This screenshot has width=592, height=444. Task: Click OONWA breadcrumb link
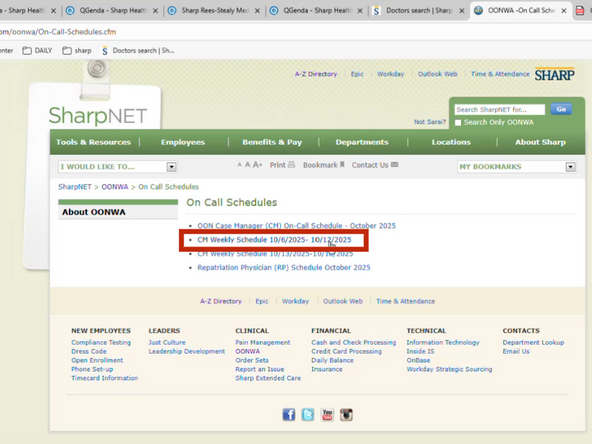[x=115, y=187]
